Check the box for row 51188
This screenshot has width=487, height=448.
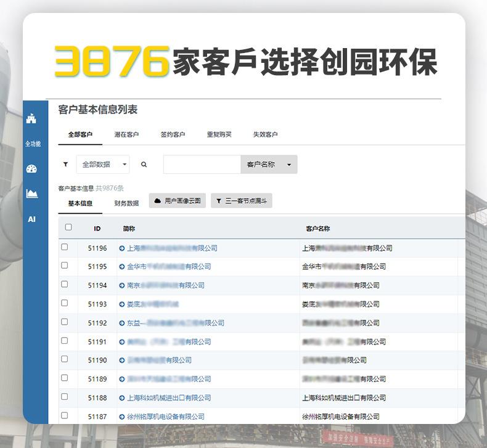pos(64,396)
